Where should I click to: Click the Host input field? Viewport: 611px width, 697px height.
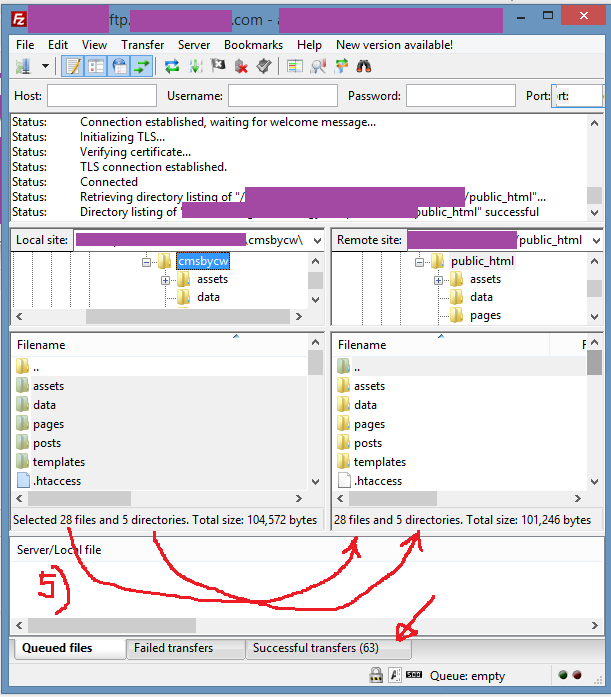coord(102,96)
